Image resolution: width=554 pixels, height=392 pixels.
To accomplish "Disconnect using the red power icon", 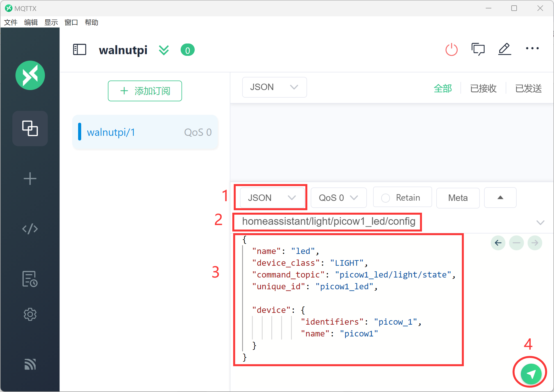I will (x=452, y=49).
